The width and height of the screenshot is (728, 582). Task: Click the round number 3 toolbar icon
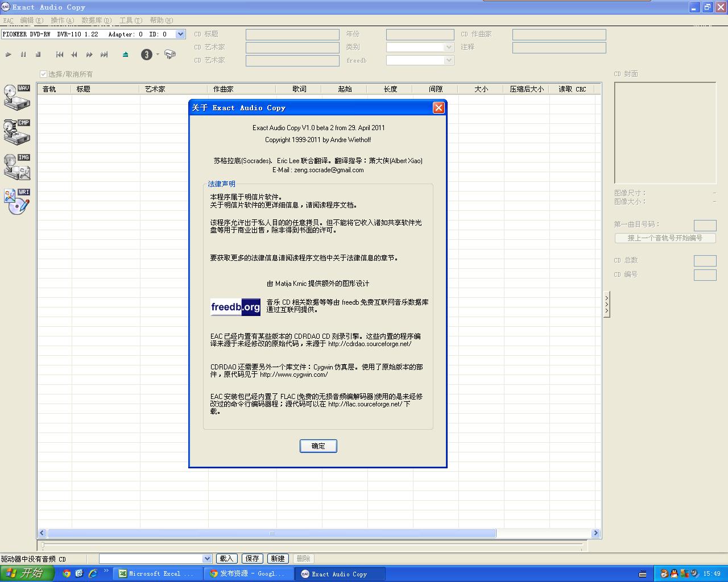pyautogui.click(x=147, y=55)
